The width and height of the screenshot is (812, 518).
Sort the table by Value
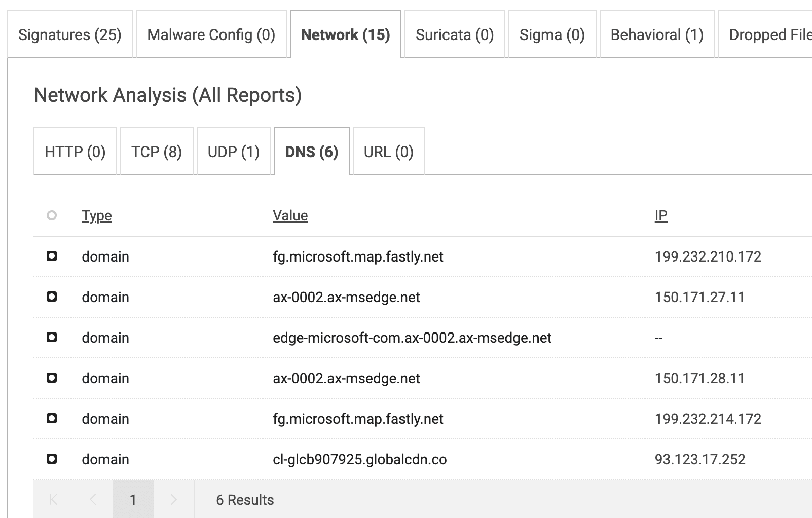coord(290,215)
